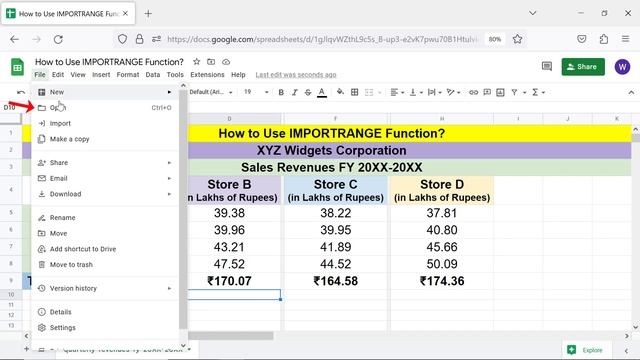640x360 pixels.
Task: Open a new browser tab
Action: (x=148, y=13)
